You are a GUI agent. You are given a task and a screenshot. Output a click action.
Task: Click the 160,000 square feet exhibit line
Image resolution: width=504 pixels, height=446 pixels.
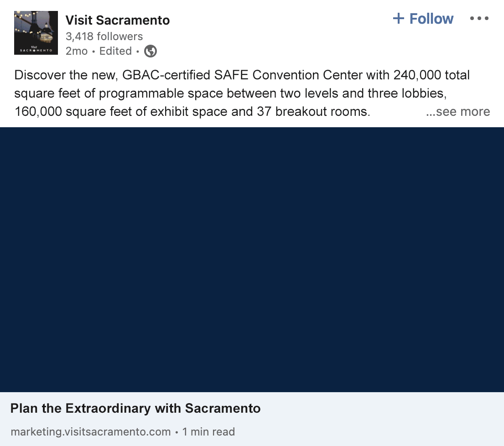pos(192,111)
